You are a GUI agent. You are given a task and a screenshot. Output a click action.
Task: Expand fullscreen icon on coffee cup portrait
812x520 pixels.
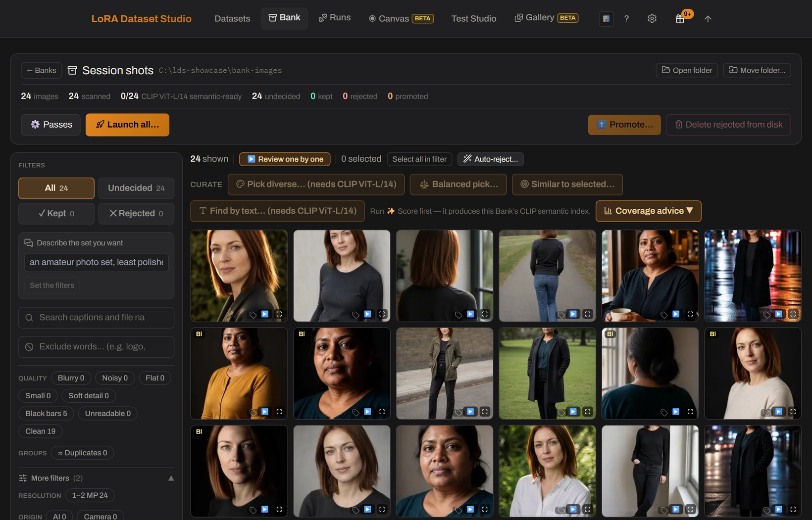click(690, 314)
